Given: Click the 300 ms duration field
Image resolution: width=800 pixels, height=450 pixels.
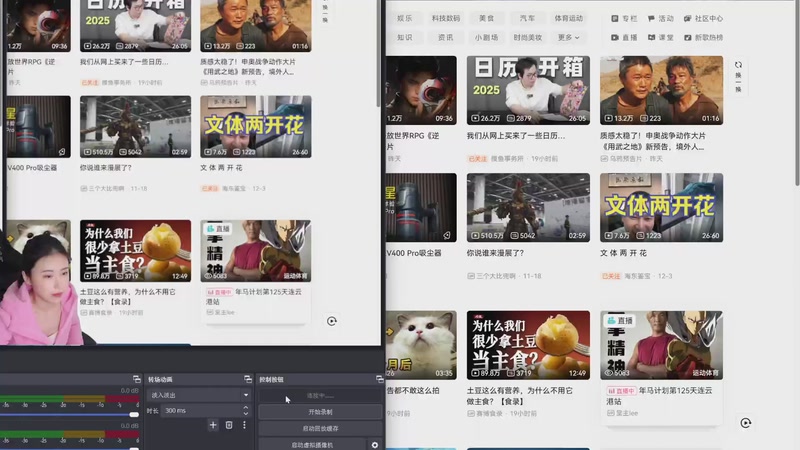Looking at the screenshot, I should [x=201, y=411].
